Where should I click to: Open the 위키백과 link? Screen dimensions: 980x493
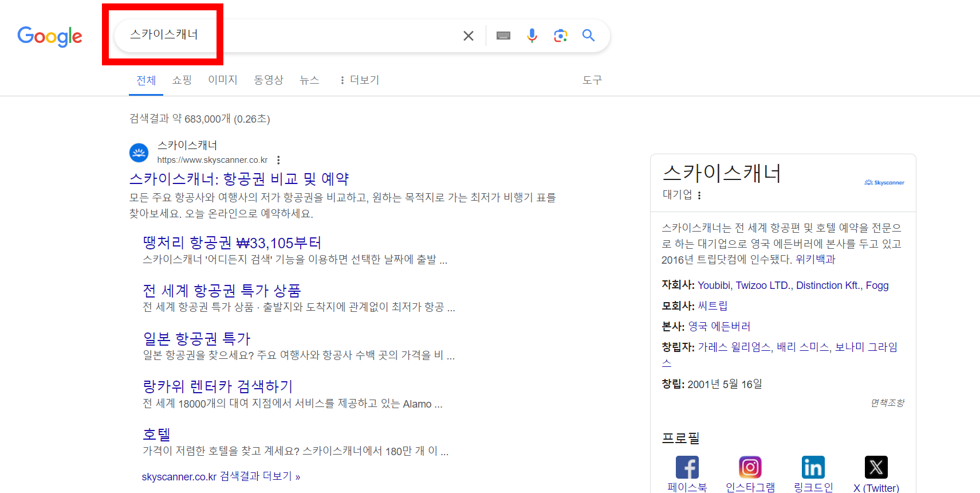(x=816, y=260)
